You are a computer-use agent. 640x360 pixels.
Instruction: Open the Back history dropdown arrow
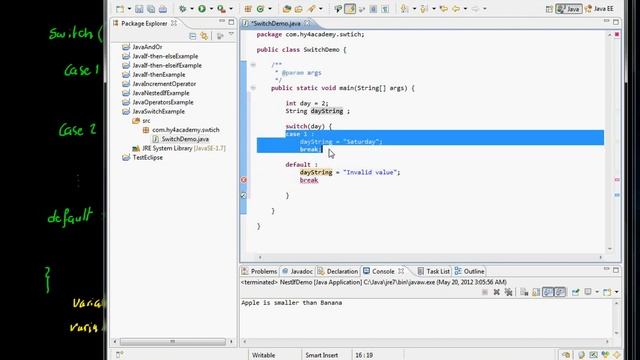(465, 9)
